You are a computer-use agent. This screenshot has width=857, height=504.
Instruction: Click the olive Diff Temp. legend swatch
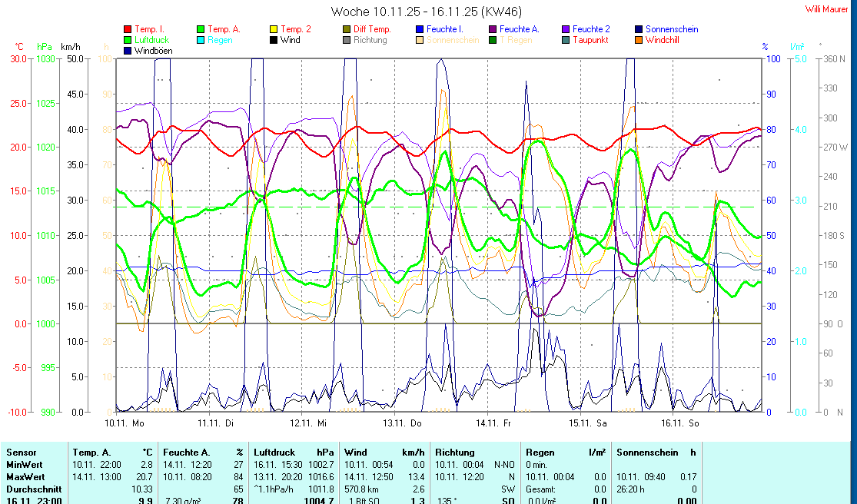346,29
